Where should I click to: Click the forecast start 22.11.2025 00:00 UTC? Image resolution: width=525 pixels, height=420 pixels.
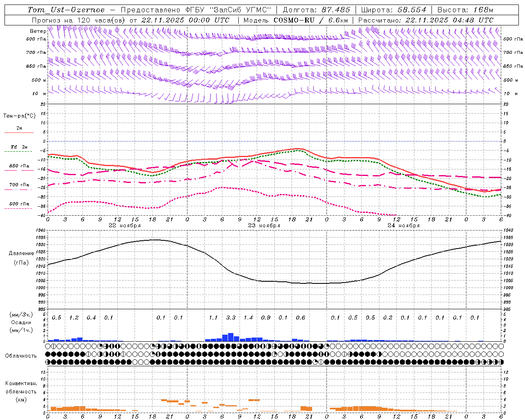(185, 20)
